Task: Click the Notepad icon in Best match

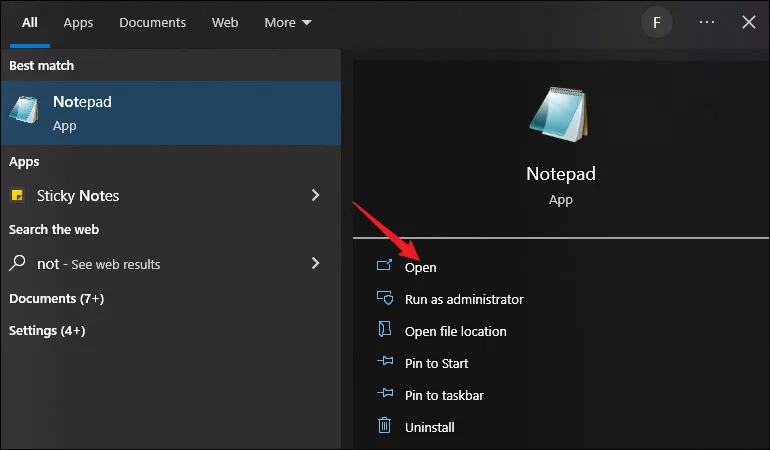Action: 24,110
